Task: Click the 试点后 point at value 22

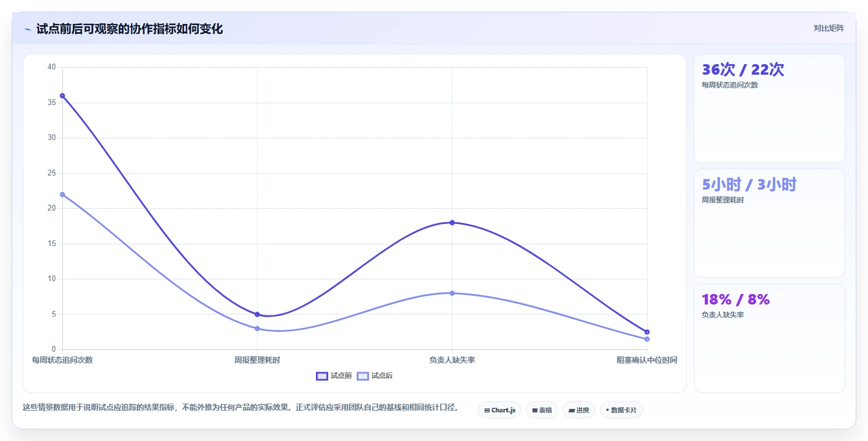Action: [62, 194]
